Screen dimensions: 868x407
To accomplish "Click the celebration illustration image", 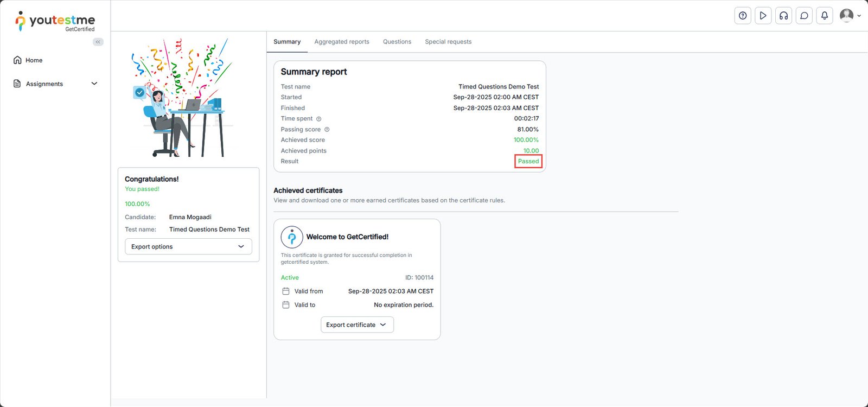I will [x=182, y=98].
